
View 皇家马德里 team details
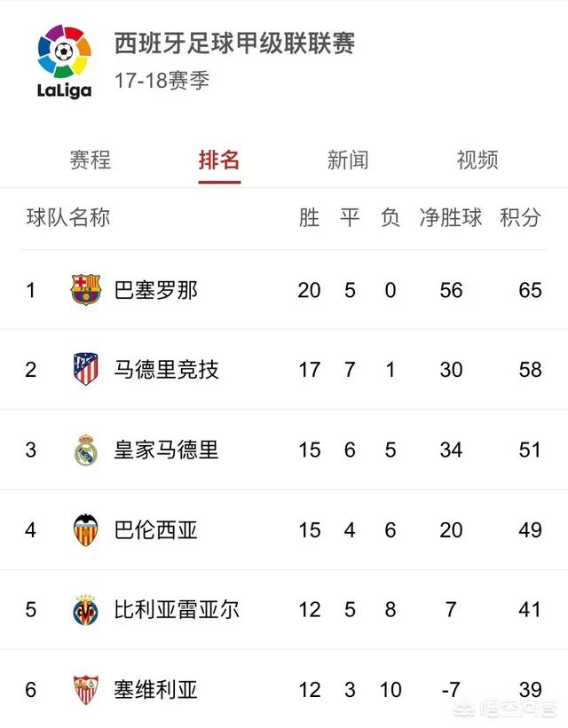(x=166, y=450)
